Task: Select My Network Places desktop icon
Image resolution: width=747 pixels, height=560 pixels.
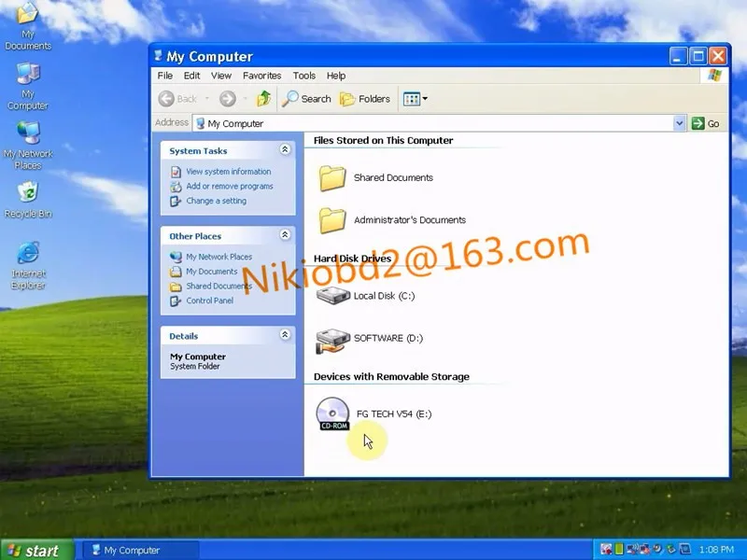Action: (x=28, y=146)
